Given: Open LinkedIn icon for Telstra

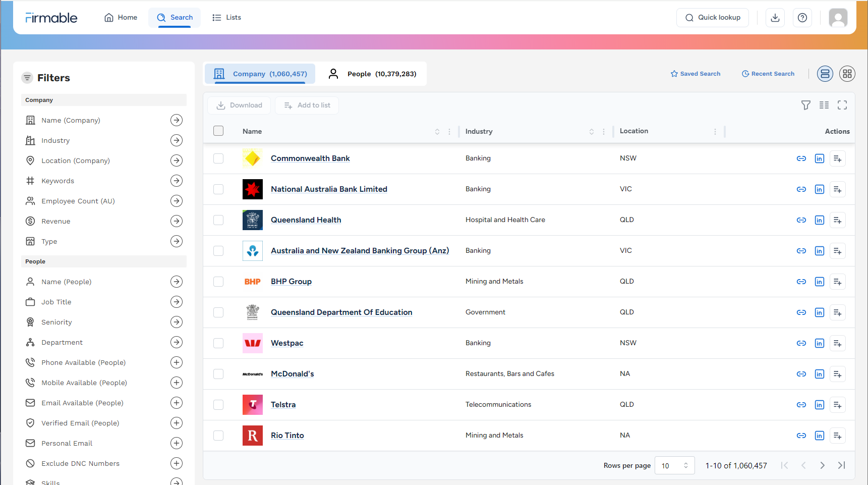Looking at the screenshot, I should point(820,405).
